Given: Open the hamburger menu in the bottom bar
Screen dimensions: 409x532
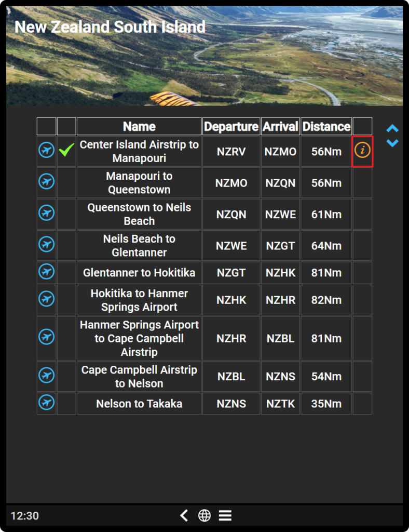Looking at the screenshot, I should pos(225,515).
